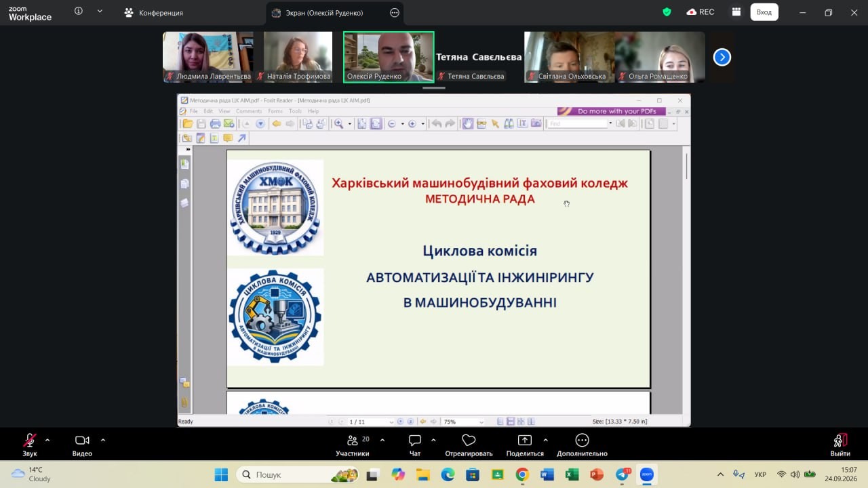Go to next page with blue down arrow
The image size is (868, 488).
pos(260,124)
